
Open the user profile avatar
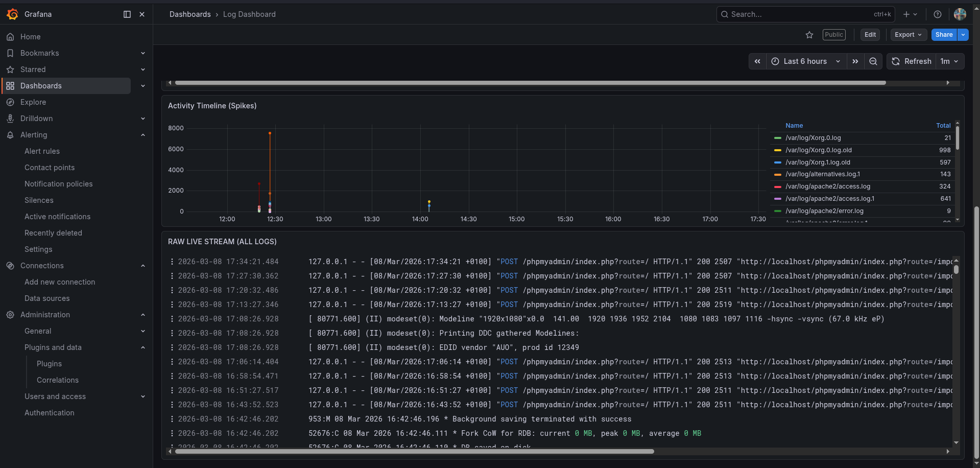(x=960, y=14)
